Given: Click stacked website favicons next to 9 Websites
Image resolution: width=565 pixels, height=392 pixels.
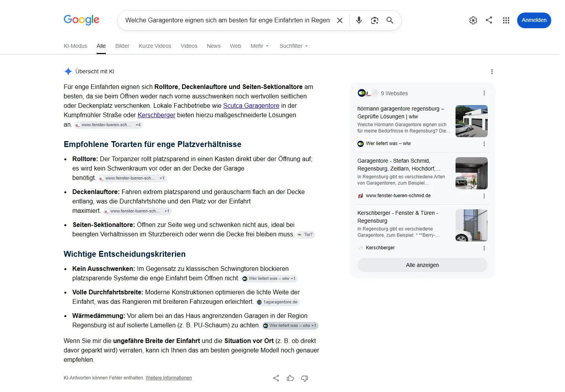Looking at the screenshot, I should point(368,93).
